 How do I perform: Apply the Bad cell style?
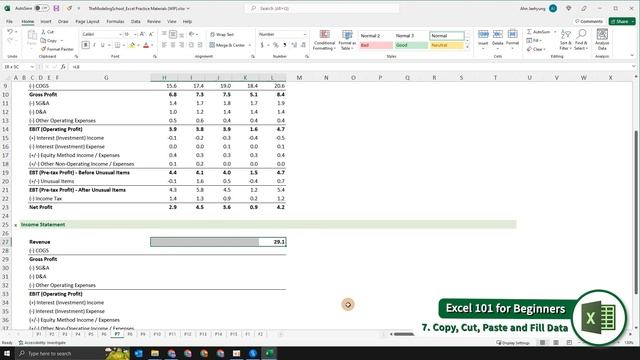click(x=376, y=45)
